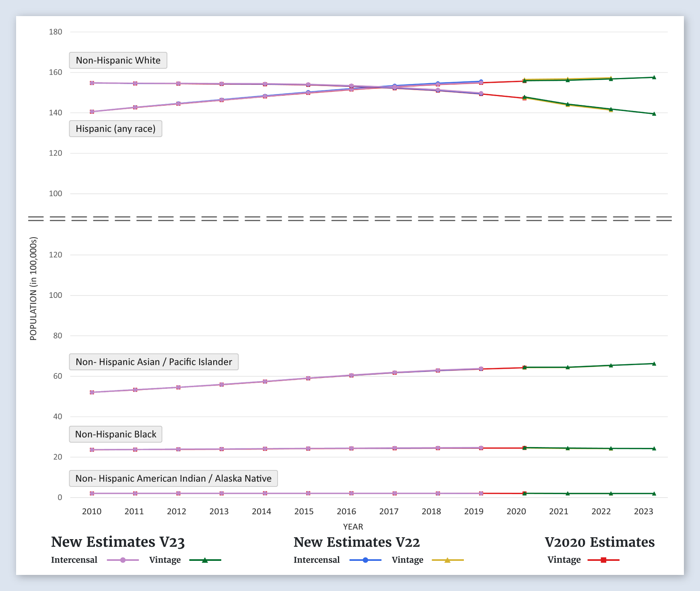The width and height of the screenshot is (700, 591).
Task: Click the red square V2020 Vintage legend marker
Action: click(603, 560)
